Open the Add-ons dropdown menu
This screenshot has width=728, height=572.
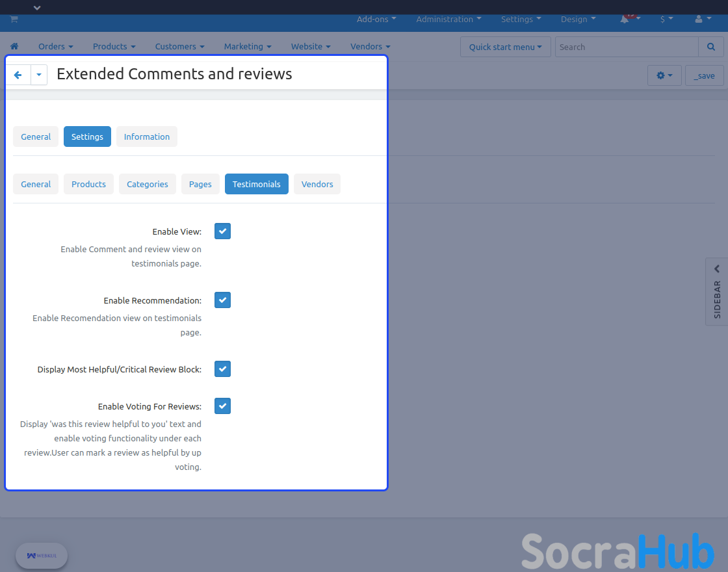376,19
